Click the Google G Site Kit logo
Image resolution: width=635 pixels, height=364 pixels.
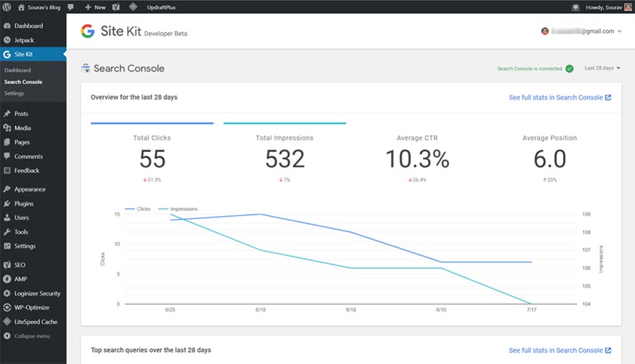pyautogui.click(x=87, y=31)
